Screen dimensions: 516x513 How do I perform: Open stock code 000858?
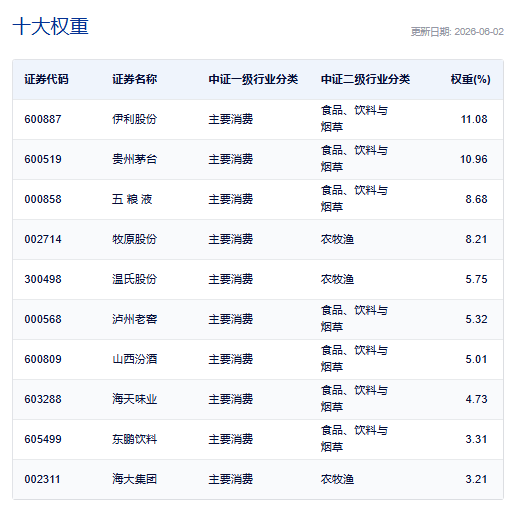pyautogui.click(x=43, y=199)
